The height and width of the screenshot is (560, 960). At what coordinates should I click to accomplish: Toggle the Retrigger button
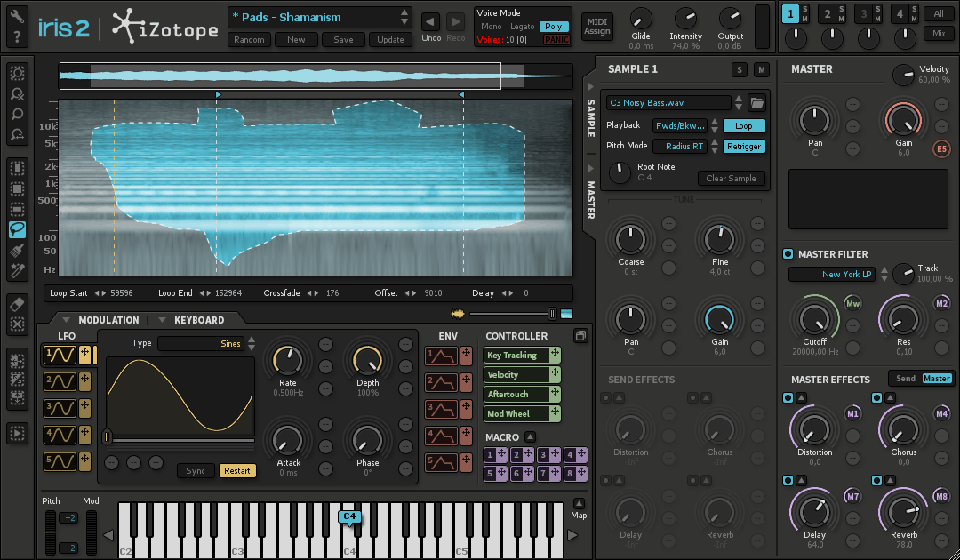tap(743, 147)
